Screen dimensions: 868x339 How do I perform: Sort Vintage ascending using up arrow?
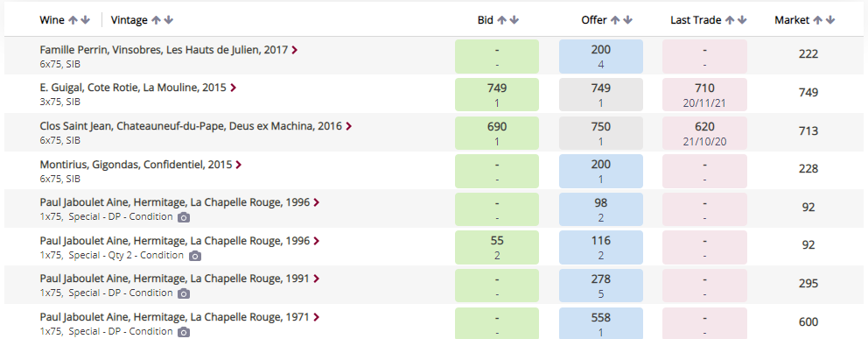pyautogui.click(x=156, y=20)
